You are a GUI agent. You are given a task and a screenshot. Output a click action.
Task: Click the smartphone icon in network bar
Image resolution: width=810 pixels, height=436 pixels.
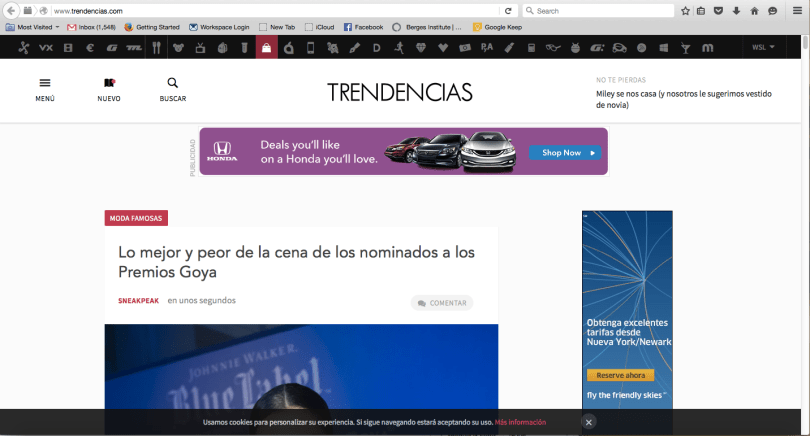310,48
